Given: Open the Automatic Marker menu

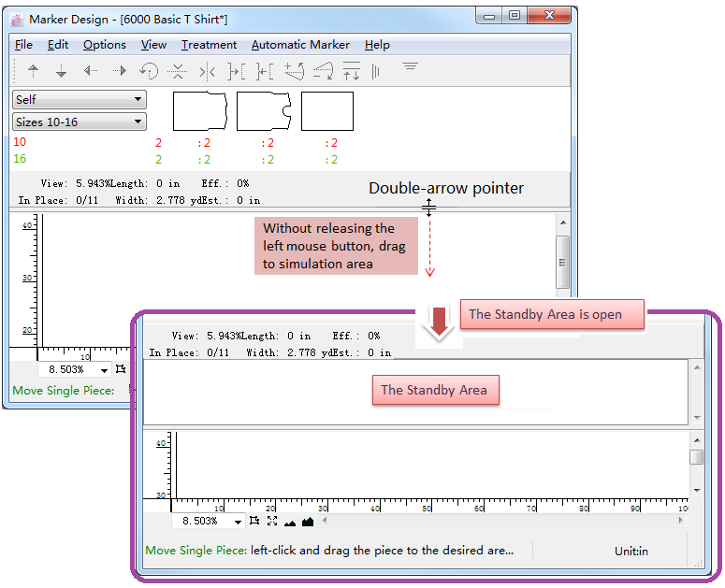Looking at the screenshot, I should pos(300,45).
